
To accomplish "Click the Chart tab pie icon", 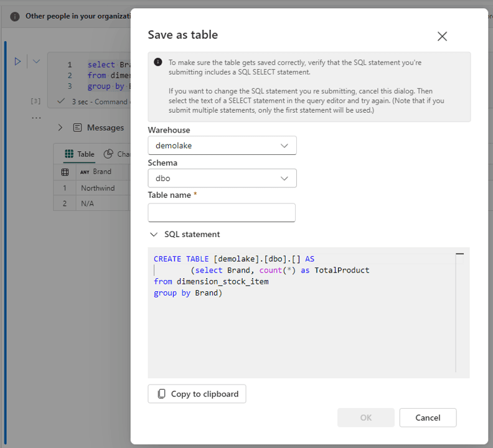I will pyautogui.click(x=108, y=154).
